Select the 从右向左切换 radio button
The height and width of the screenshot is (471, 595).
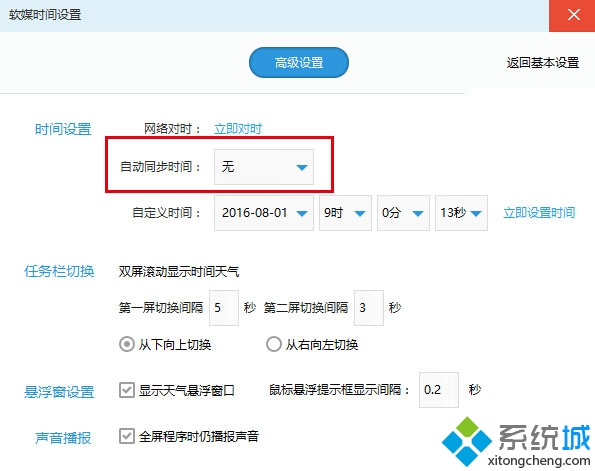274,345
